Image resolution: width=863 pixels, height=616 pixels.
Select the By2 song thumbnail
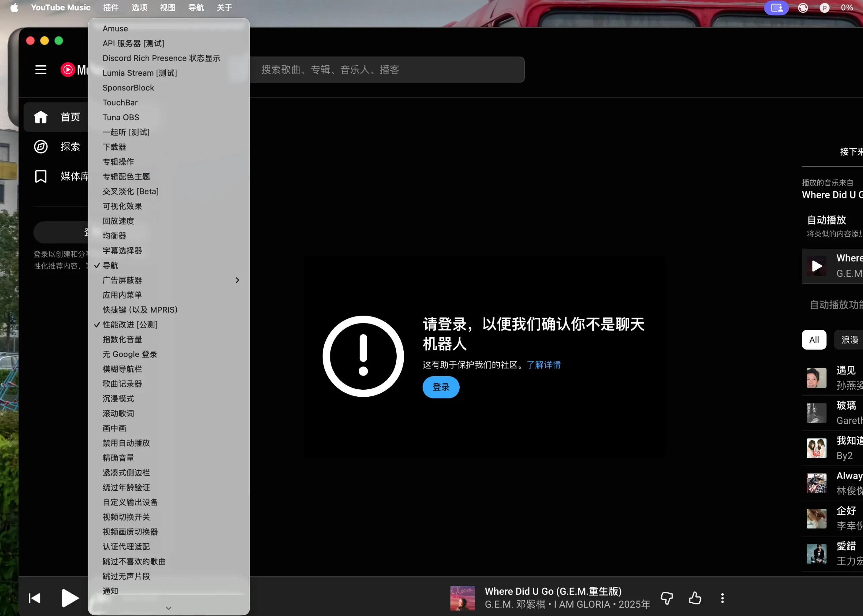(x=816, y=448)
